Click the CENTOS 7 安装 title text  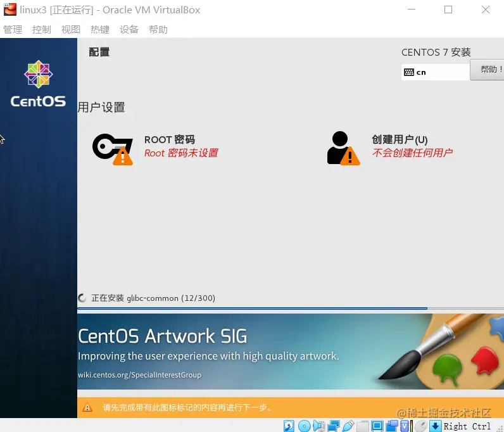coord(436,52)
